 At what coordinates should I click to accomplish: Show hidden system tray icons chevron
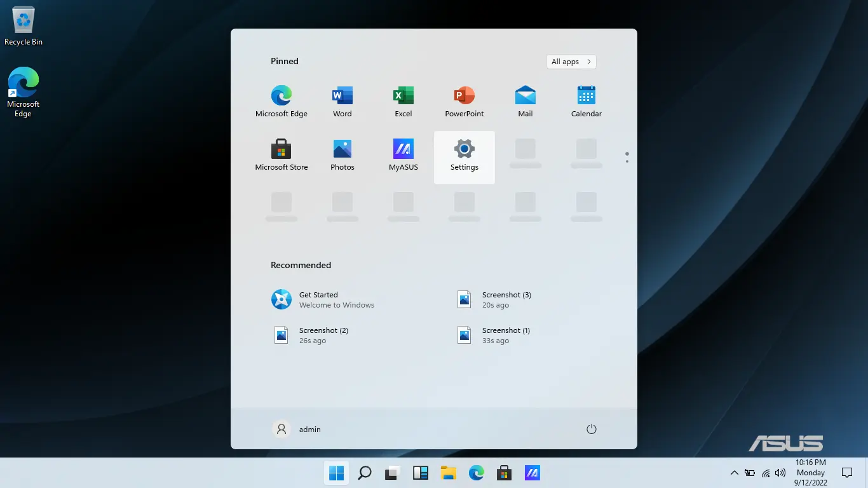coord(734,473)
